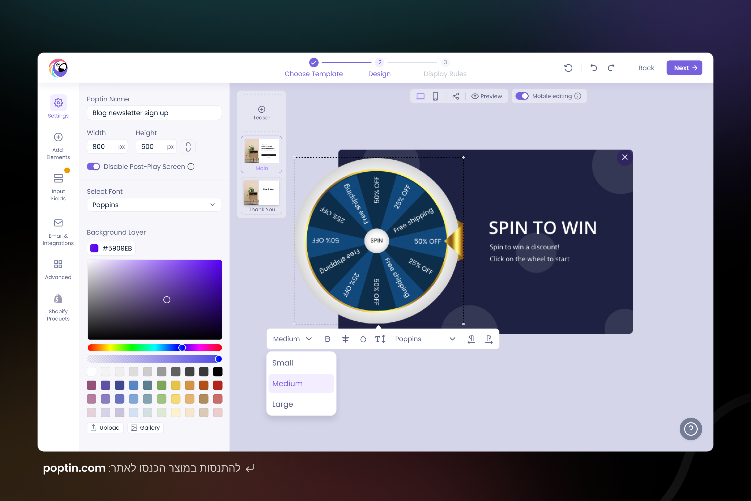Screen dimensions: 751x501
Task: Click the help question mark icon
Action: point(690,429)
